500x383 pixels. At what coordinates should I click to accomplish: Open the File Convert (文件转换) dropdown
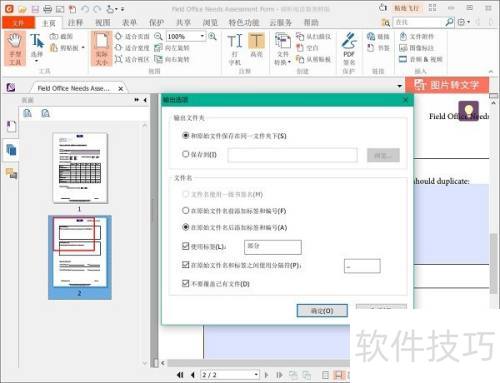(282, 49)
